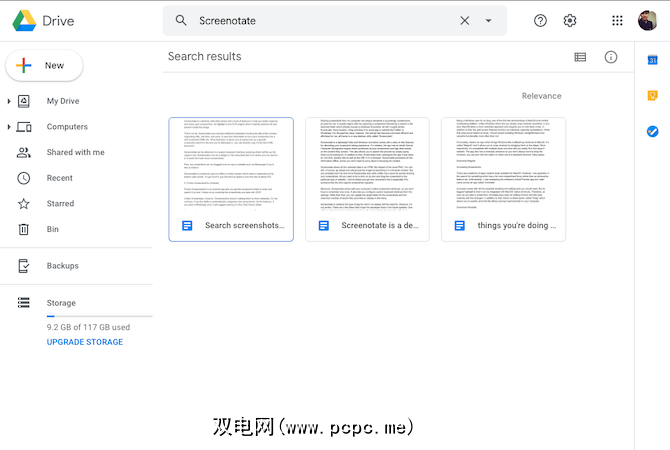The width and height of the screenshot is (670, 450).
Task: Expand the Computers tree arrow
Action: [9, 127]
